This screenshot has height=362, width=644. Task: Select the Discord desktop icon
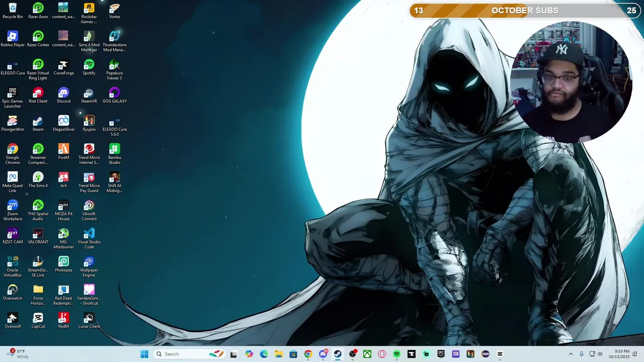tap(63, 96)
